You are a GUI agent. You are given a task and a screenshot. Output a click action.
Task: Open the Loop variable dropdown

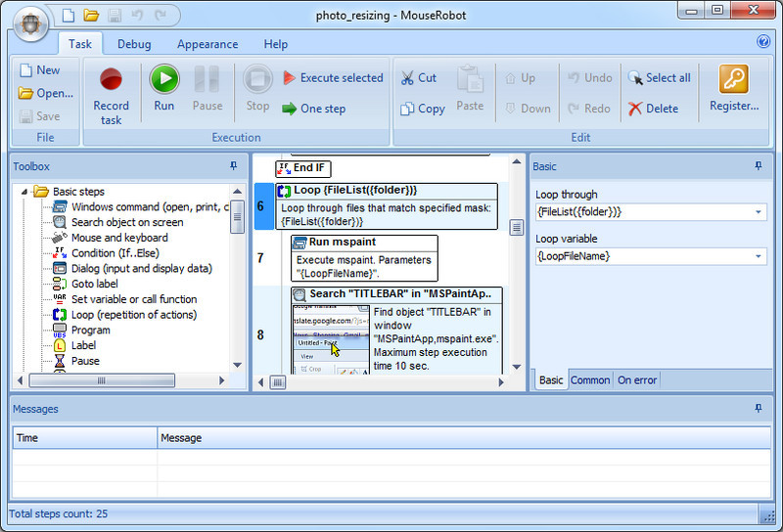click(758, 256)
